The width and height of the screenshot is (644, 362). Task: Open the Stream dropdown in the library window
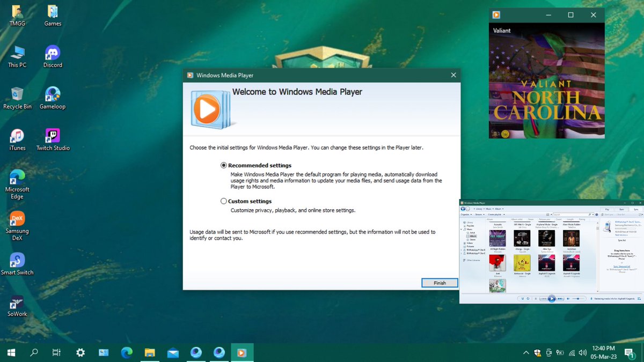pyautogui.click(x=480, y=215)
